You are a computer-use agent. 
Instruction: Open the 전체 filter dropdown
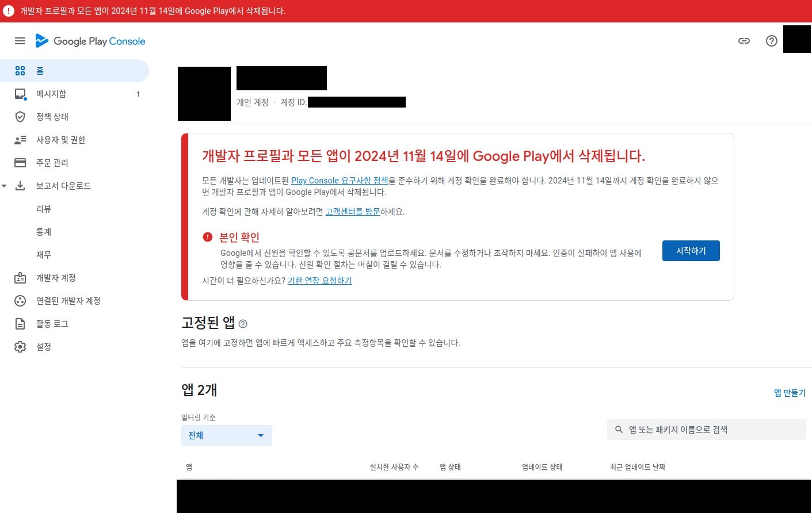[x=227, y=435]
